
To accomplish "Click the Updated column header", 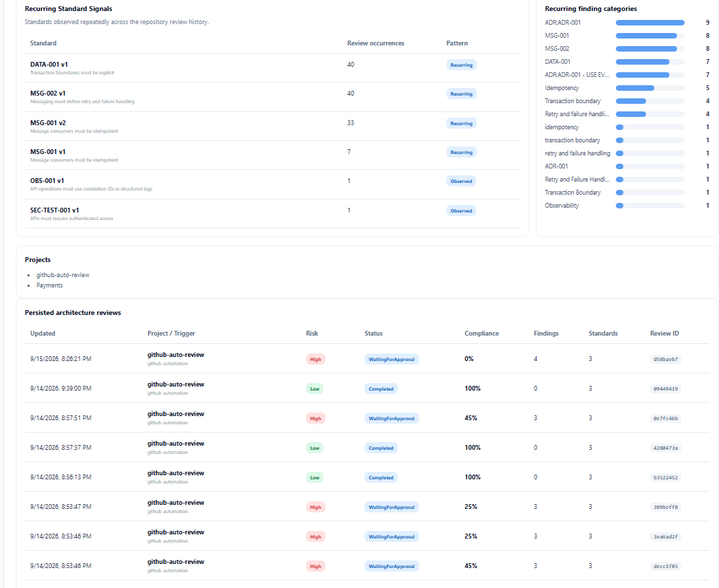I will [43, 334].
